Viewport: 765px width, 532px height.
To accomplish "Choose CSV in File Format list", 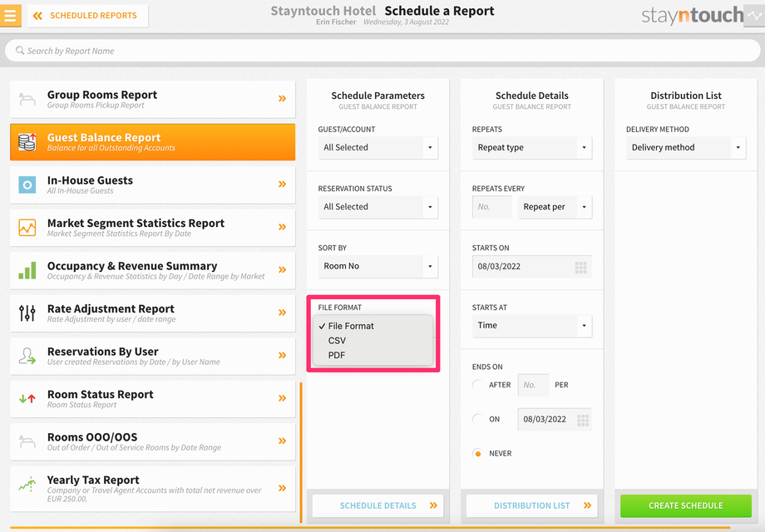I will coord(373,340).
